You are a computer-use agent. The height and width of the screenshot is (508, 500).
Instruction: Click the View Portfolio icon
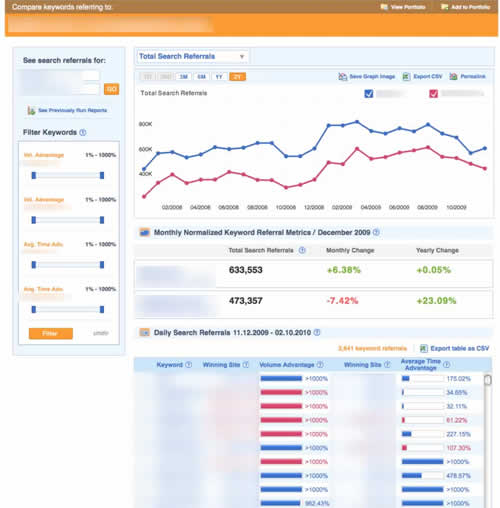(x=384, y=7)
